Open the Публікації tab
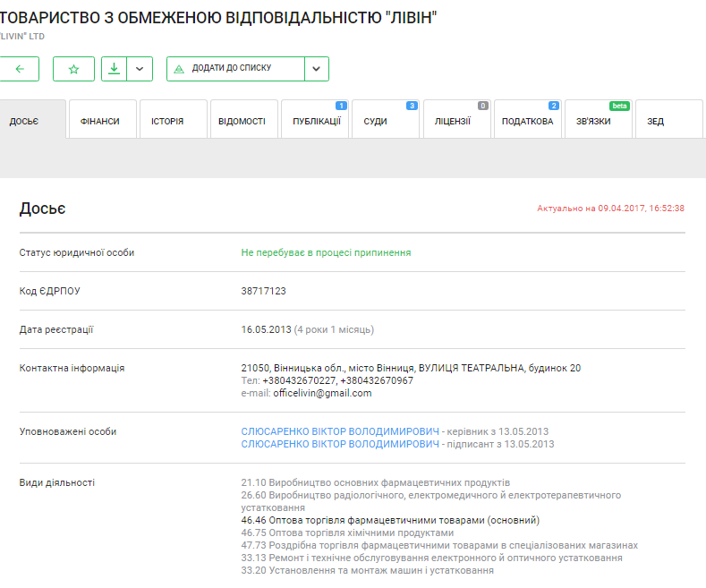This screenshot has width=706, height=588. pos(316,121)
